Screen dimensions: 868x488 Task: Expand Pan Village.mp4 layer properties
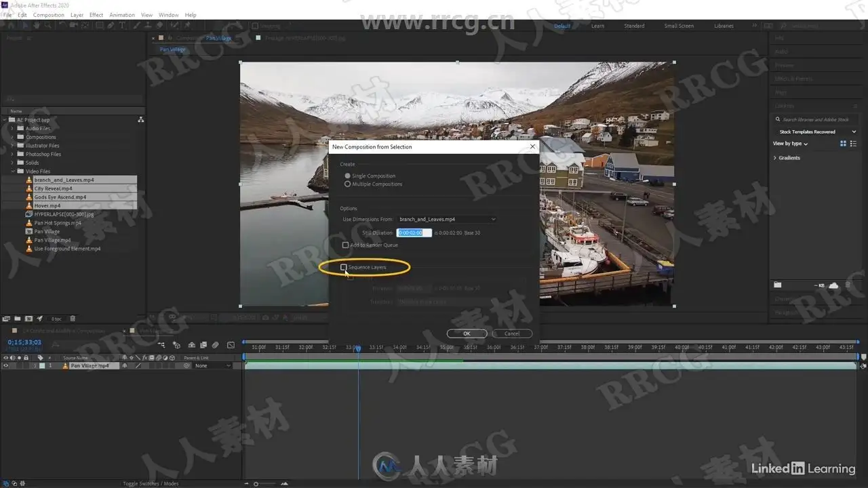point(35,365)
